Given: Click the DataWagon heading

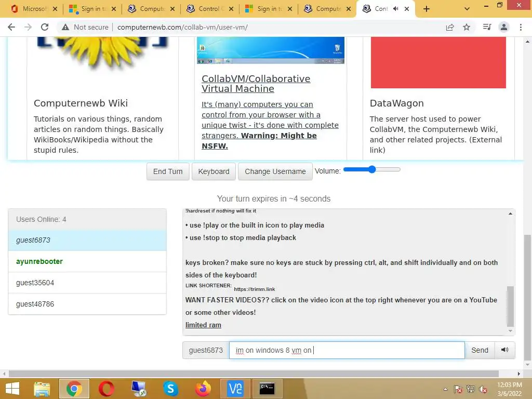Looking at the screenshot, I should click(396, 103).
